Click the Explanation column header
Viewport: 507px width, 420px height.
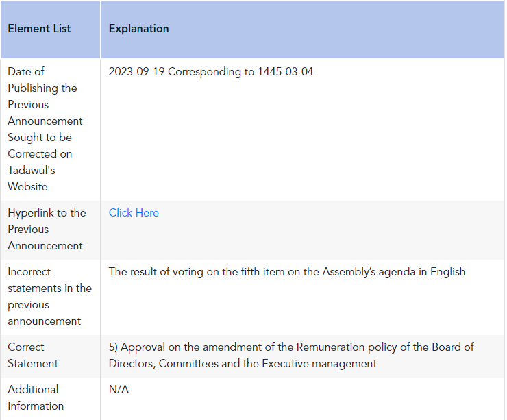pyautogui.click(x=138, y=29)
